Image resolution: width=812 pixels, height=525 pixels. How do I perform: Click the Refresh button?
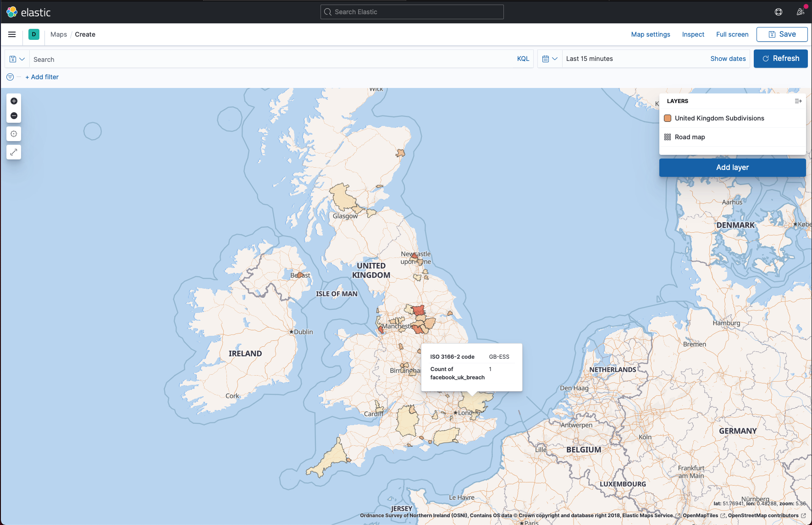pyautogui.click(x=780, y=59)
